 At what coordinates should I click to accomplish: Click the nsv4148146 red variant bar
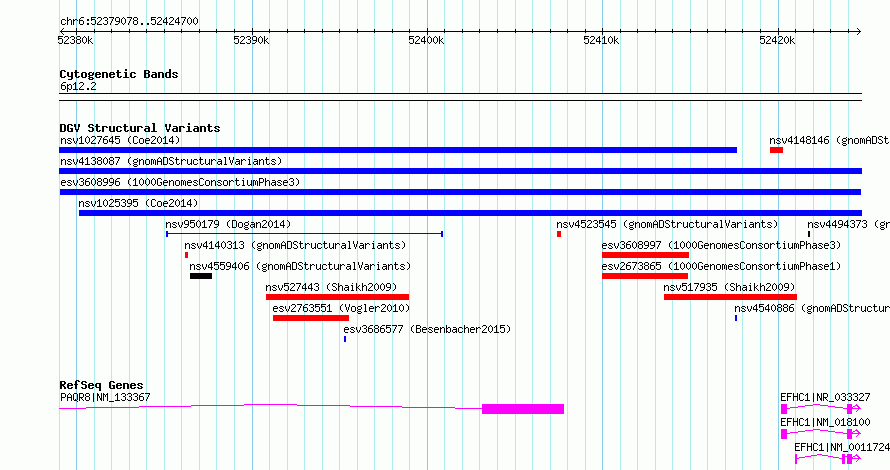pos(776,150)
